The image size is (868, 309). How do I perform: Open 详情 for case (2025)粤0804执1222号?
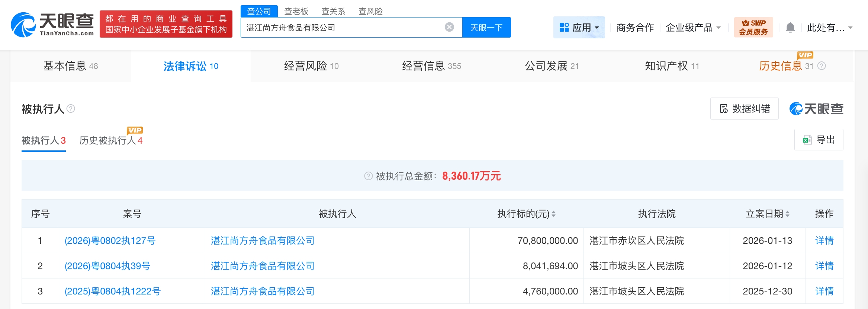[824, 291]
